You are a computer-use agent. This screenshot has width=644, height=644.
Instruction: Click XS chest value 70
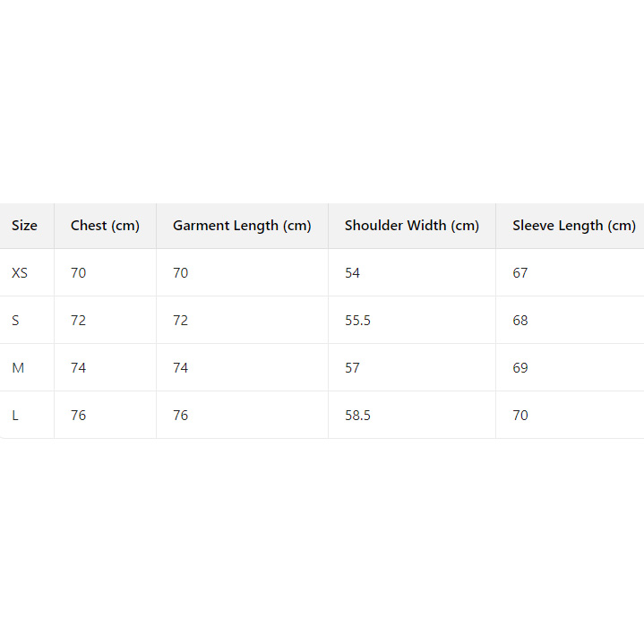pyautogui.click(x=79, y=273)
